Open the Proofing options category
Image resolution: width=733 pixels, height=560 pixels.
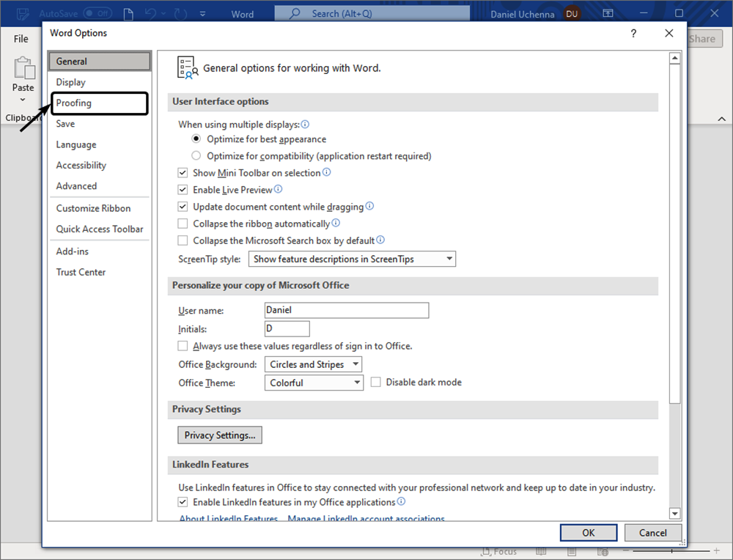click(x=74, y=103)
